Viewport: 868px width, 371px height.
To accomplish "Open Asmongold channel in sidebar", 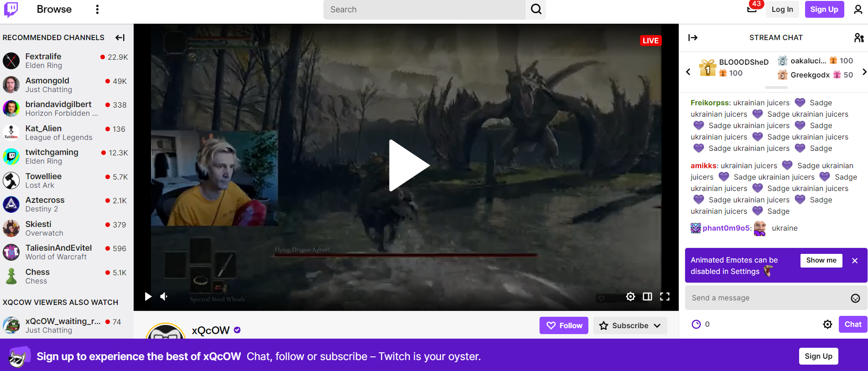I will click(x=67, y=85).
